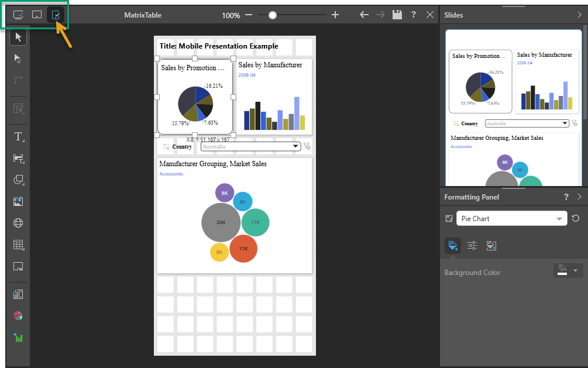
Task: Open the Country slicer dropdown on canvas
Action: [295, 147]
